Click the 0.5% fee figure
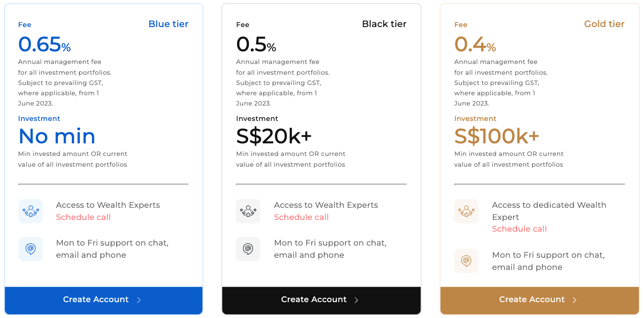The height and width of the screenshot is (318, 644). coord(256,45)
